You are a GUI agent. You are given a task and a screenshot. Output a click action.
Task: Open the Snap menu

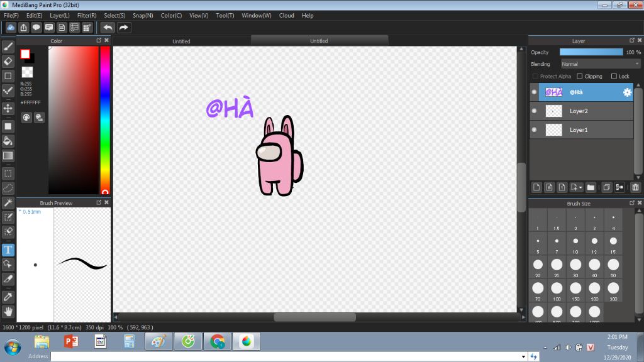click(143, 16)
